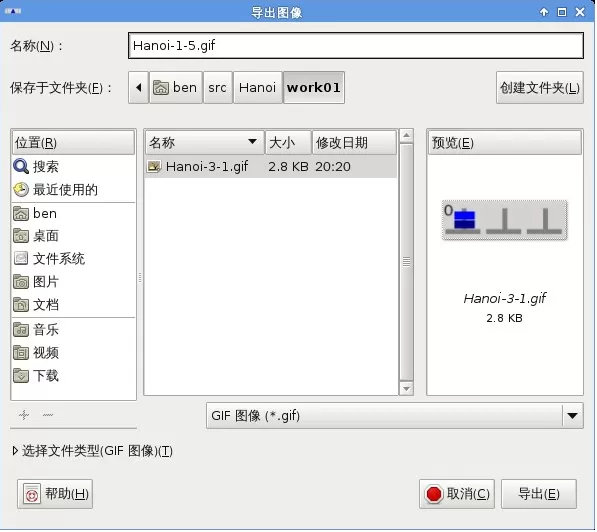The image size is (597, 532).
Task: Click the Export (导出) button
Action: [x=539, y=494]
